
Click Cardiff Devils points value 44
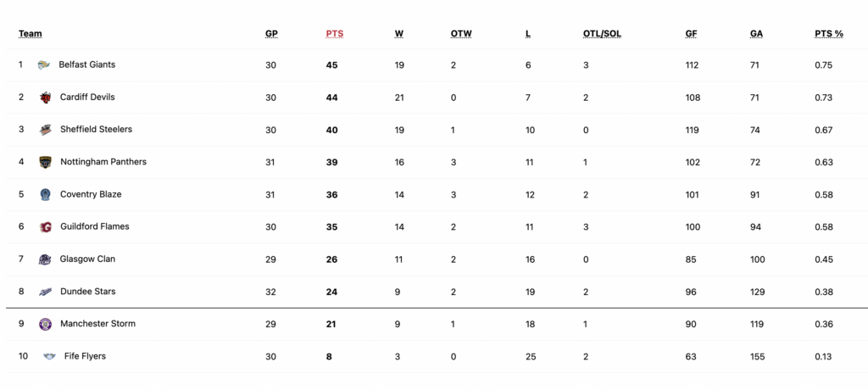click(331, 97)
